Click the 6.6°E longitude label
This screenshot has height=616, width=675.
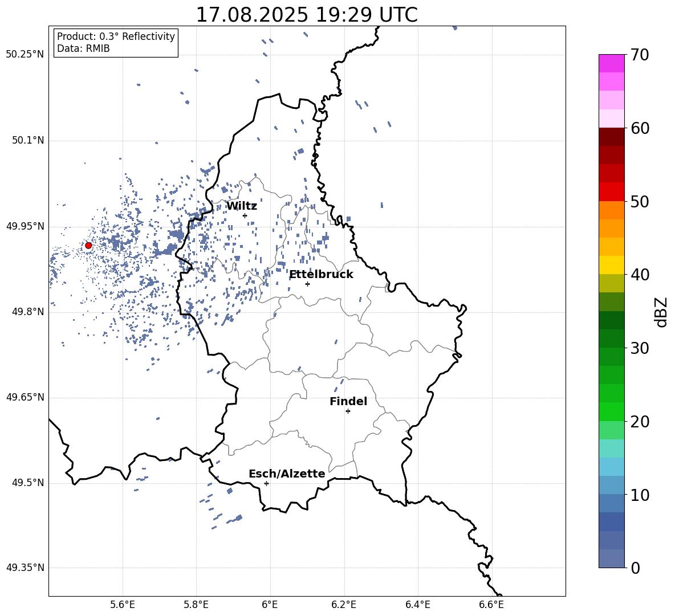pos(491,605)
